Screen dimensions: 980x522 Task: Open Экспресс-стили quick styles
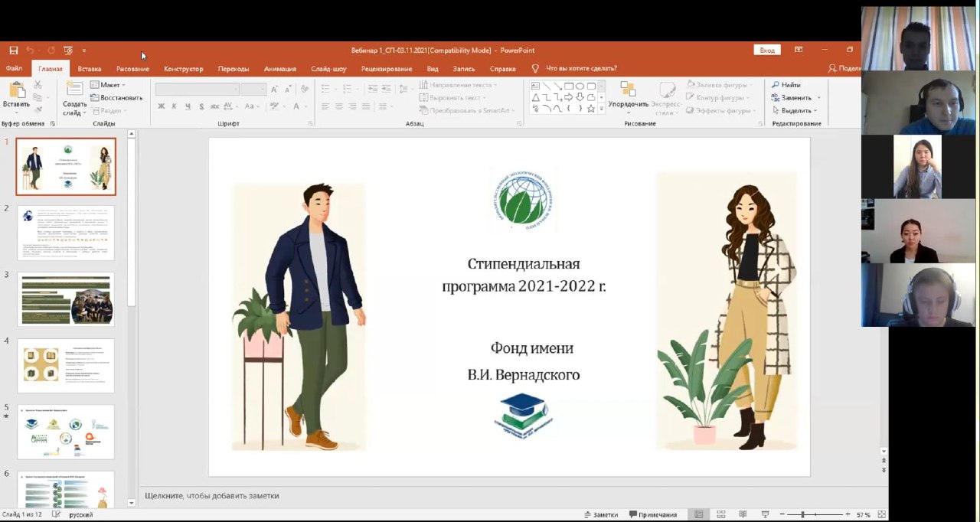click(x=667, y=99)
